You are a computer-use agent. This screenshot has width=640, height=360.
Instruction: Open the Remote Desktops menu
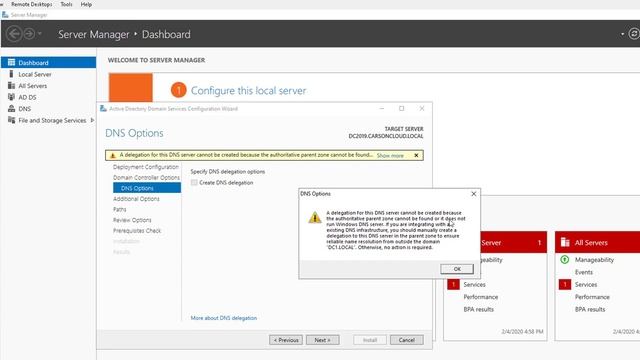pos(31,4)
